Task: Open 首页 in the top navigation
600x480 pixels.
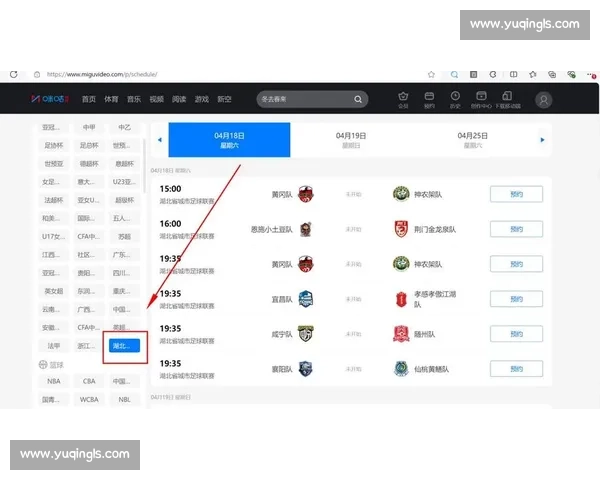Action: (89, 99)
